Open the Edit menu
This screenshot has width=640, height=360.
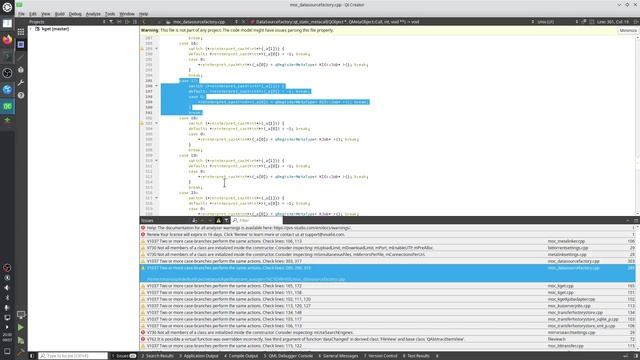pyautogui.click(x=33, y=14)
